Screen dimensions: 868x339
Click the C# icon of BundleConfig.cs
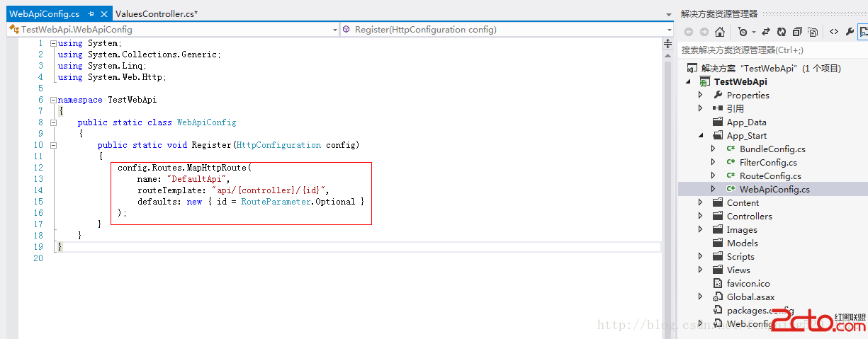point(731,149)
